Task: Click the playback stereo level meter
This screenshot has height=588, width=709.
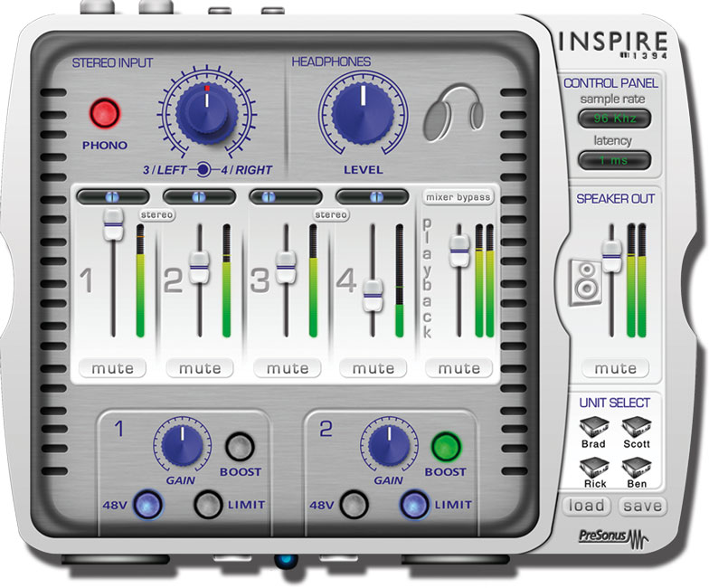Action: pyautogui.click(x=485, y=280)
